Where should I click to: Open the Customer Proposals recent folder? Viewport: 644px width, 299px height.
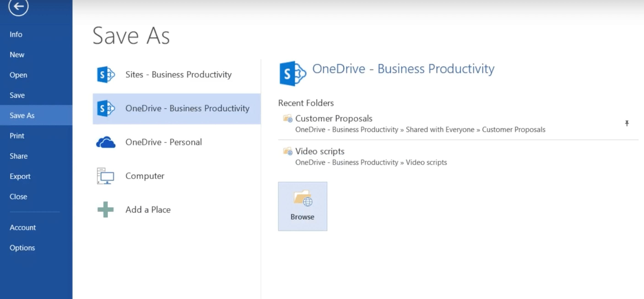458,123
